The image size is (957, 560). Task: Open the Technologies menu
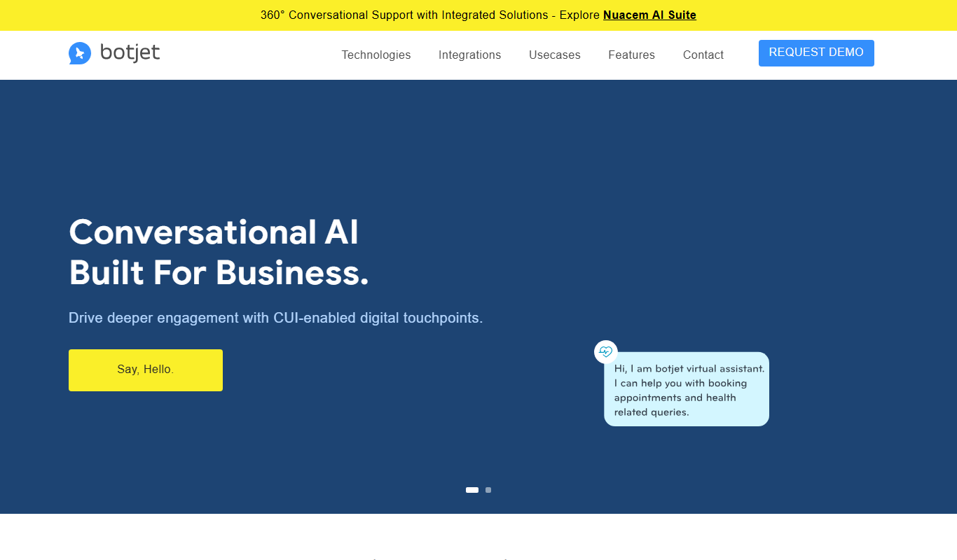pyautogui.click(x=376, y=55)
